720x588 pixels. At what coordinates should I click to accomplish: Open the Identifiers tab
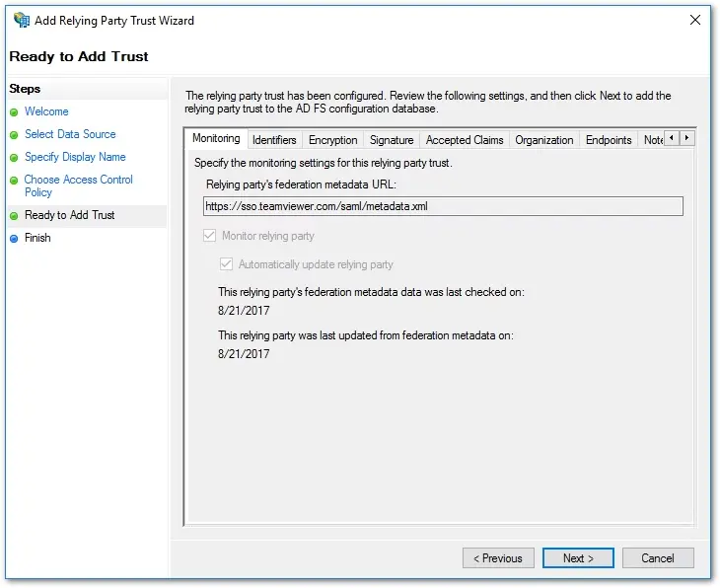tap(274, 140)
